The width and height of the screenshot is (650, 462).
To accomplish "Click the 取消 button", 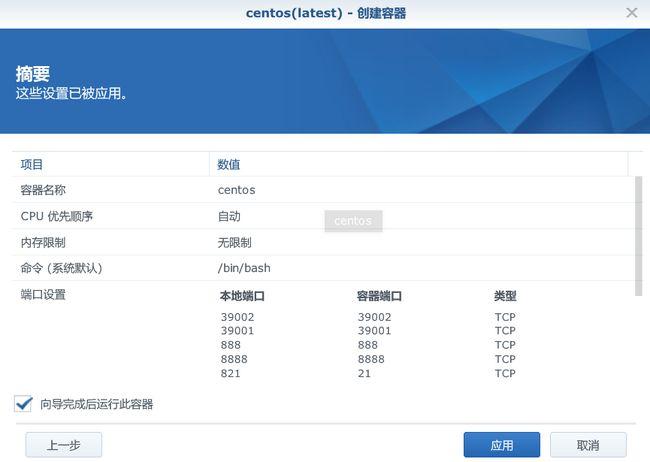I will coord(588,445).
